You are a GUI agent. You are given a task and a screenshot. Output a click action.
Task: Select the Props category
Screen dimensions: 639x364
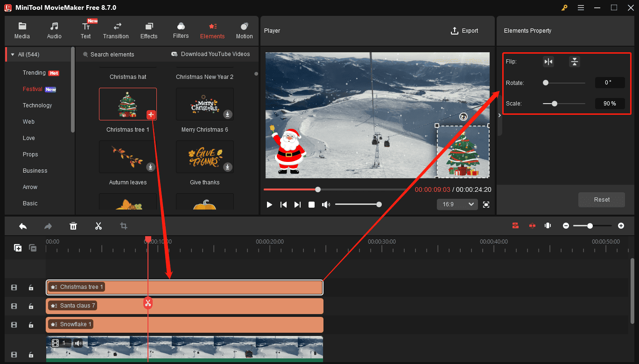click(30, 154)
